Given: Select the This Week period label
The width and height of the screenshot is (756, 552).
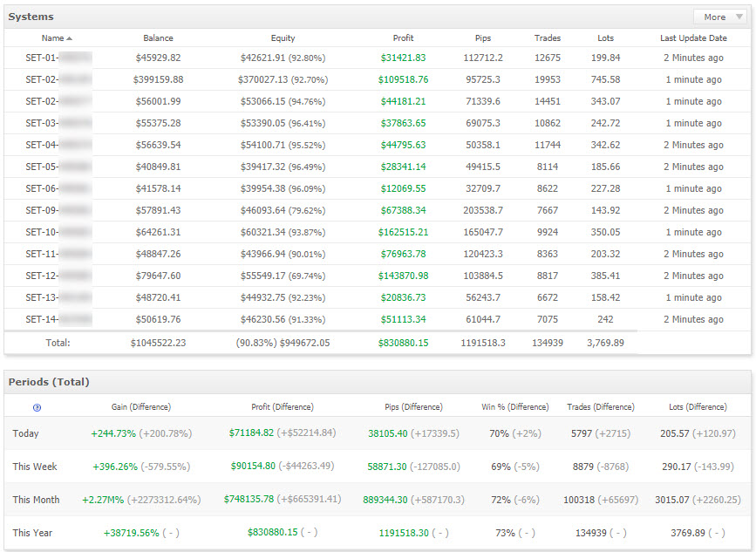Looking at the screenshot, I should (x=35, y=467).
